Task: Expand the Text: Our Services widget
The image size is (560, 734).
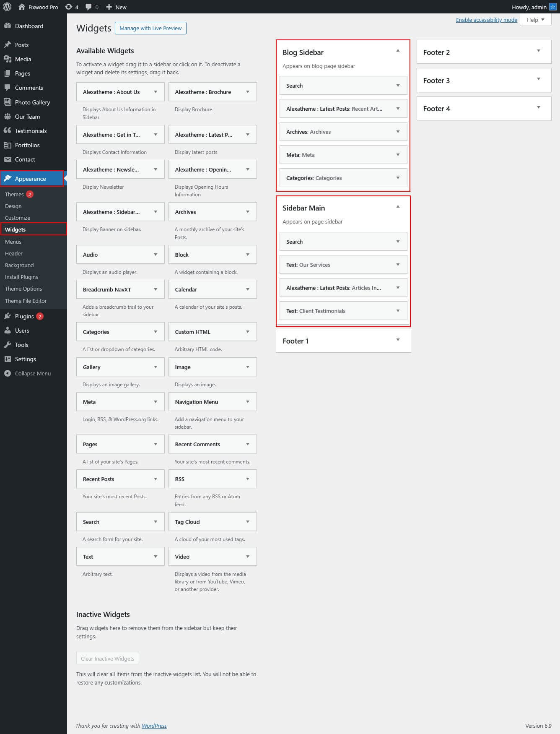Action: [x=398, y=265]
